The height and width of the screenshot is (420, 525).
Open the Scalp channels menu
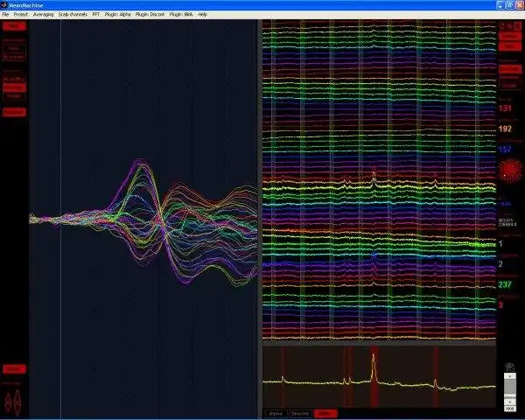73,14
